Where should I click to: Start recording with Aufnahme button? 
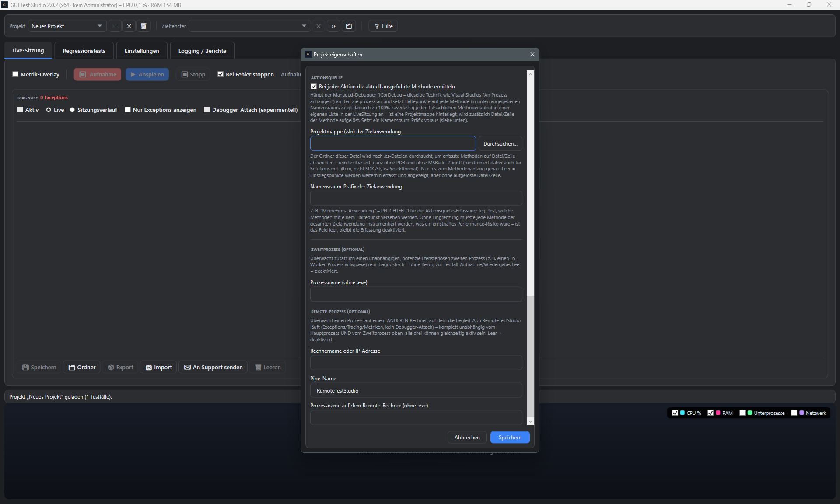(x=98, y=74)
